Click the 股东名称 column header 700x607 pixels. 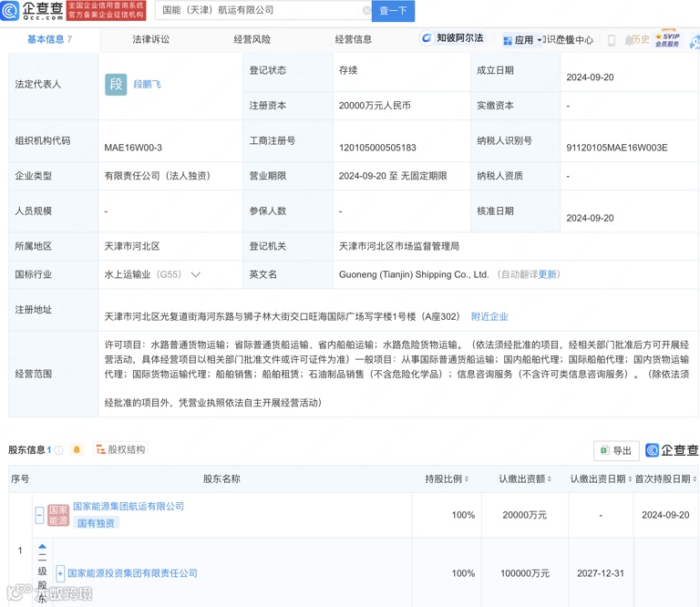pos(221,478)
